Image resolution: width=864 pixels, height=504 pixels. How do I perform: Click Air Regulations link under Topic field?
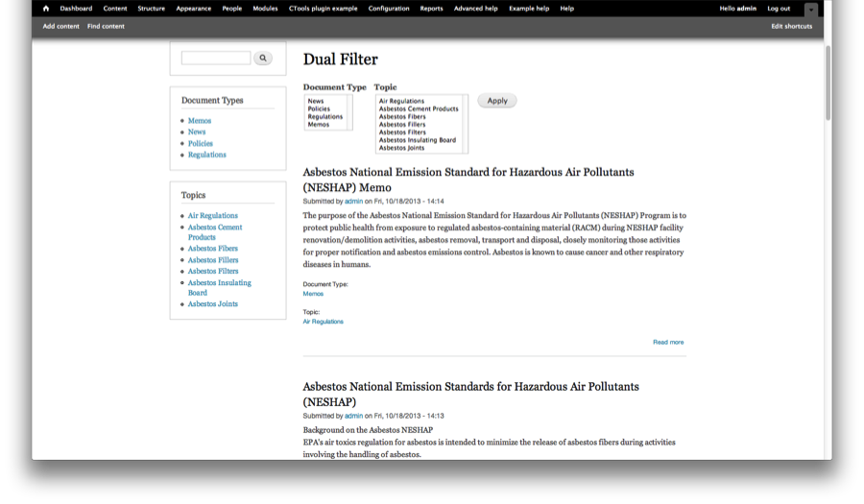(323, 322)
